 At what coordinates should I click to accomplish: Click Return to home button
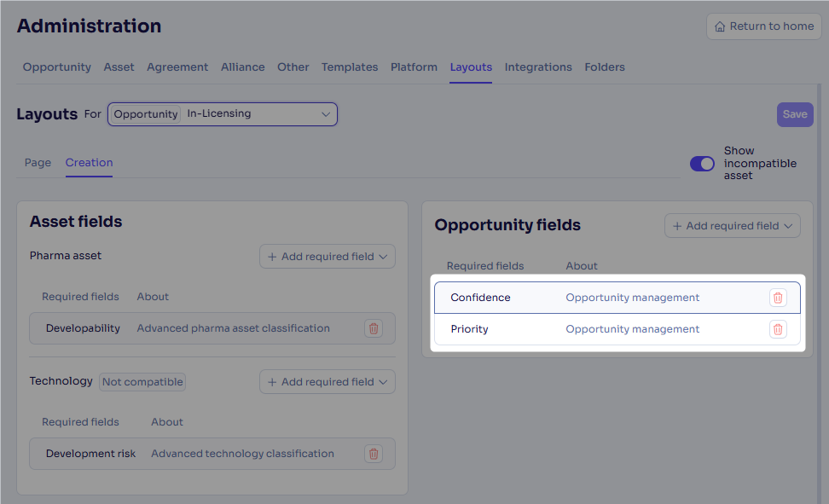tap(764, 26)
